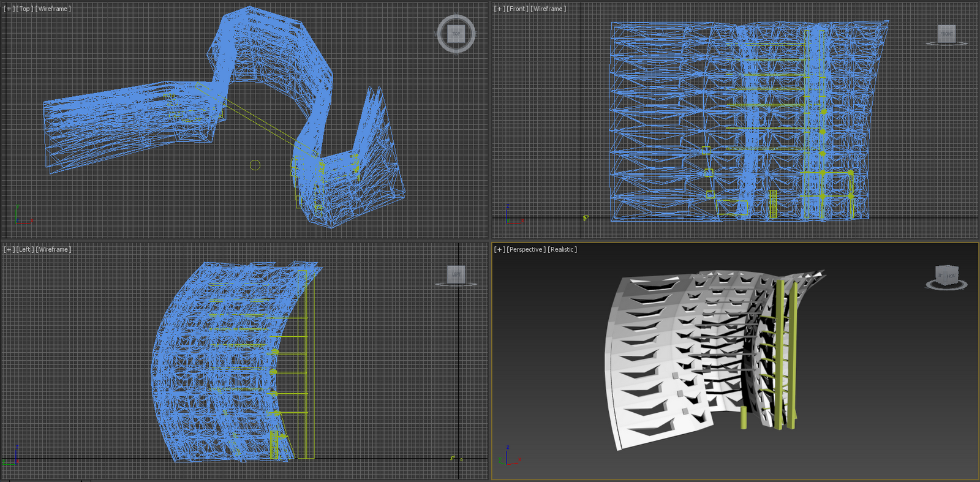Open the [Realistic] shading menu
The image size is (980, 482).
[562, 249]
